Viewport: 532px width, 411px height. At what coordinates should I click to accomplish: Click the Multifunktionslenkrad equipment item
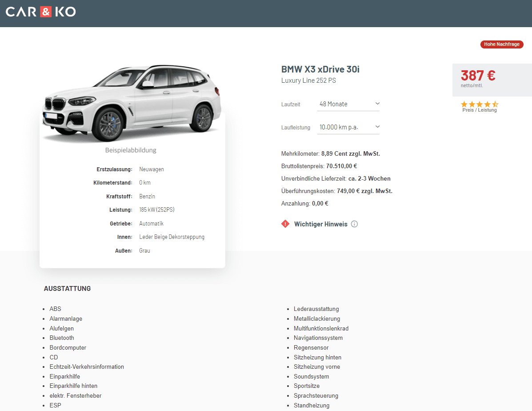point(321,328)
